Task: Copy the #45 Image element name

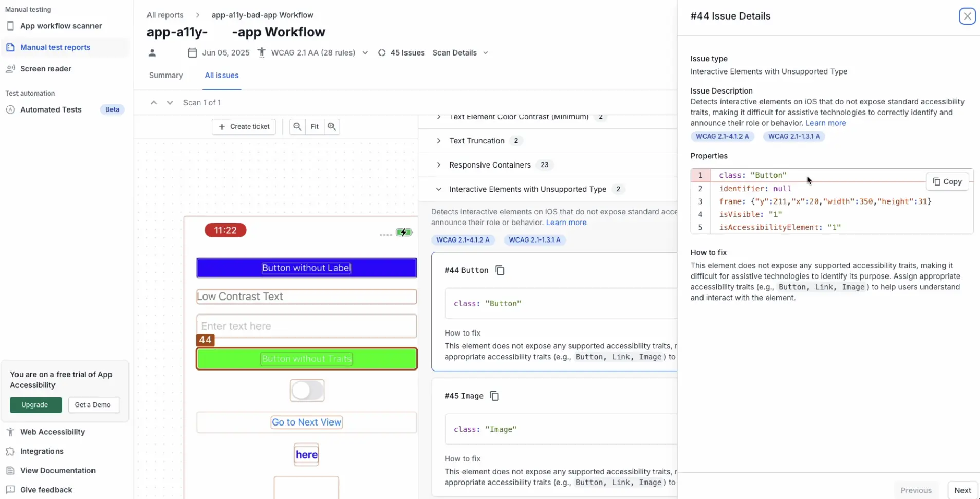Action: coord(494,396)
